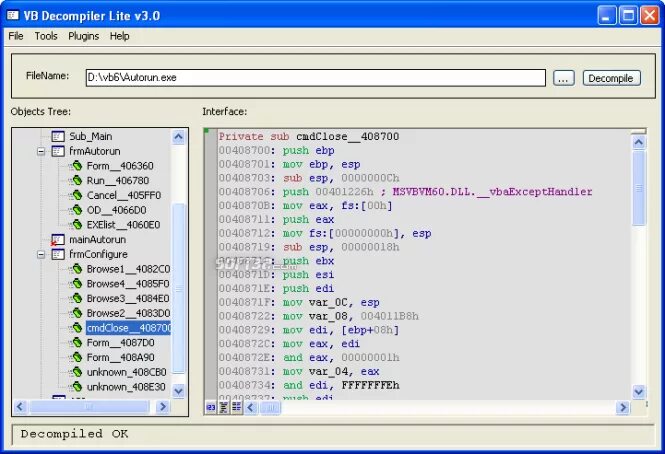Click the code pane scroll up arrow
Image resolution: width=665 pixels, height=454 pixels.
(x=639, y=142)
